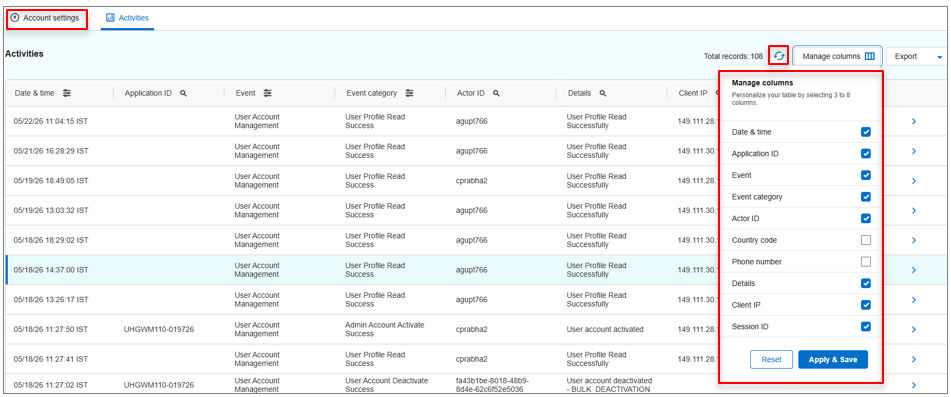
Task: Uncheck the Event category column checkbox
Action: click(866, 197)
